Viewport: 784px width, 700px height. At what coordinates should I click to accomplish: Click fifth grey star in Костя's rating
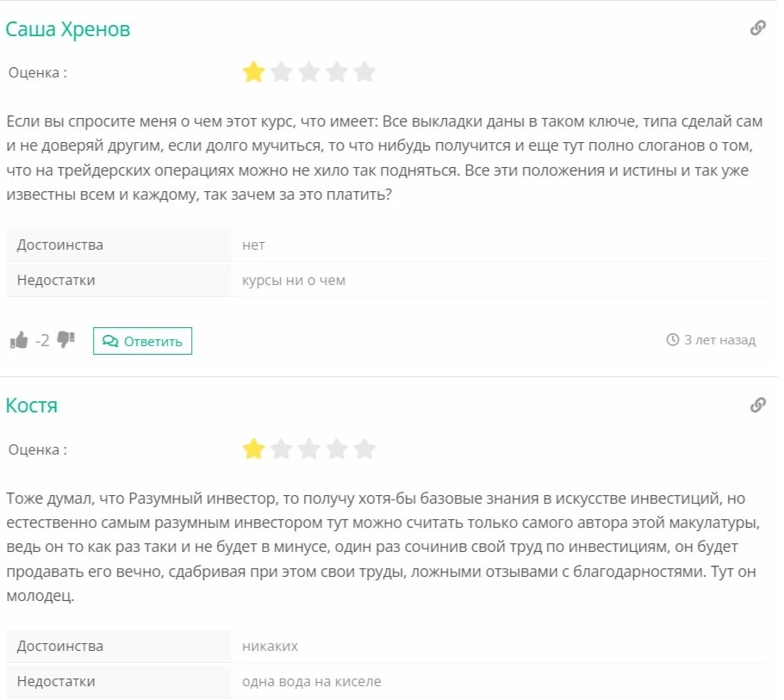pyautogui.click(x=364, y=449)
